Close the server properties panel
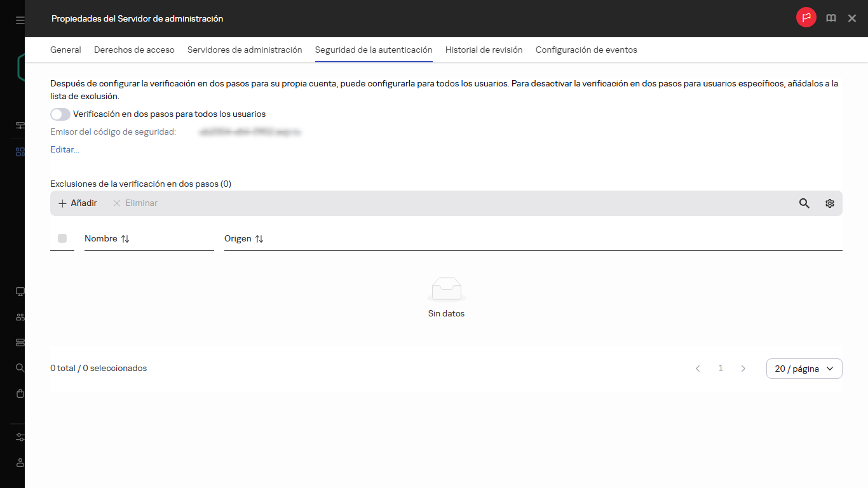Screen dimensions: 868x488 [852, 18]
